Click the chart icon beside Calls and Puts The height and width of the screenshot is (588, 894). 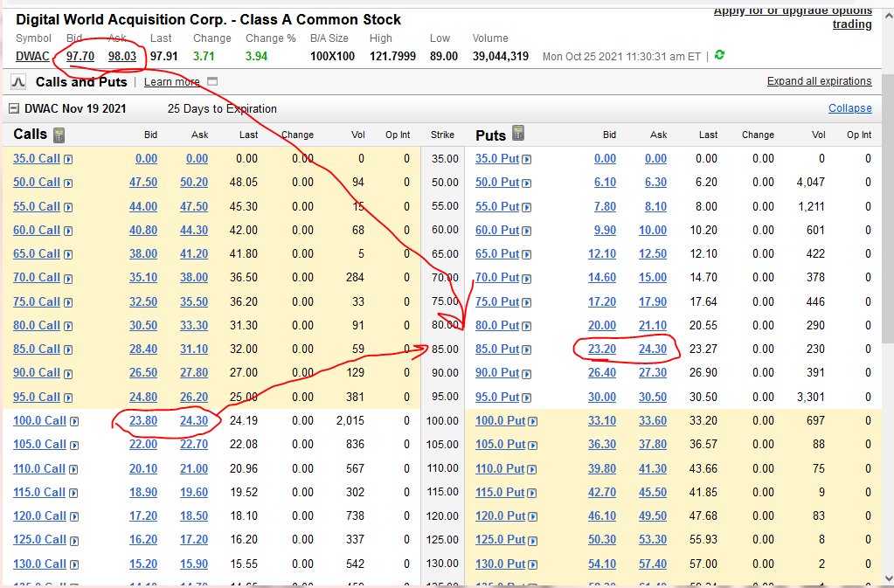click(x=18, y=82)
